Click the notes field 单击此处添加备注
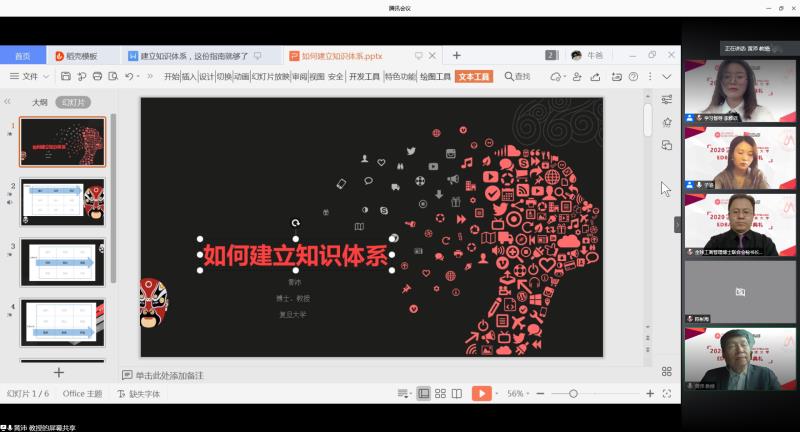 click(169, 375)
